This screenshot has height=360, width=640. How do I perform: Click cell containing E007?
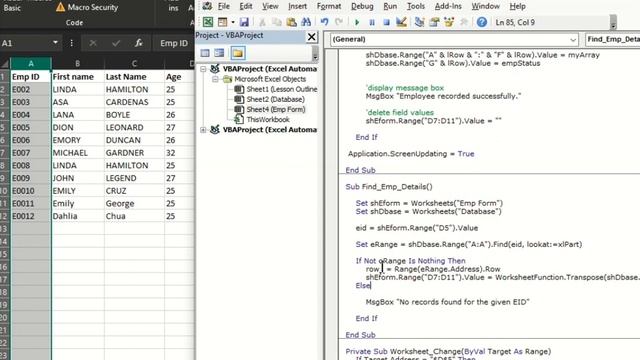coord(31,153)
